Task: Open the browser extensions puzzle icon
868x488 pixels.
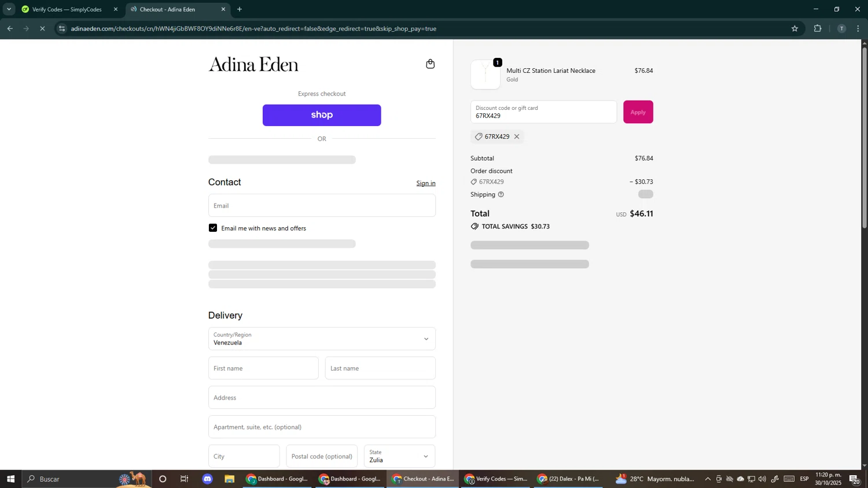Action: 818,28
